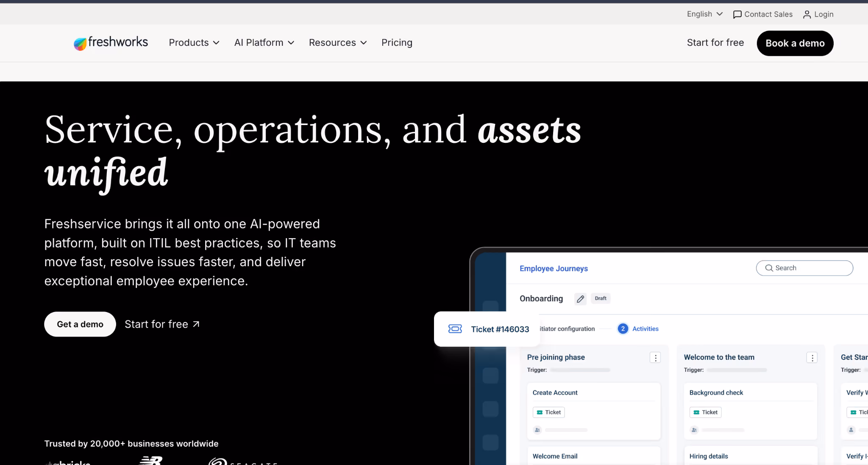The width and height of the screenshot is (868, 465).
Task: Open the Login link
Action: click(x=818, y=14)
